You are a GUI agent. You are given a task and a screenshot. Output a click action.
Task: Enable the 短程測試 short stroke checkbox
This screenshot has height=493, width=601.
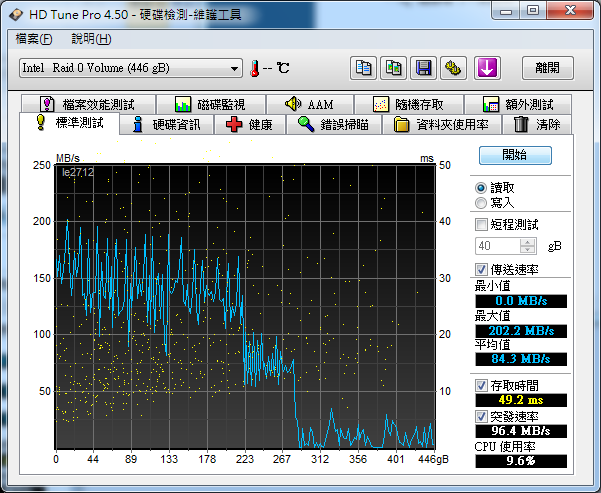(x=482, y=224)
